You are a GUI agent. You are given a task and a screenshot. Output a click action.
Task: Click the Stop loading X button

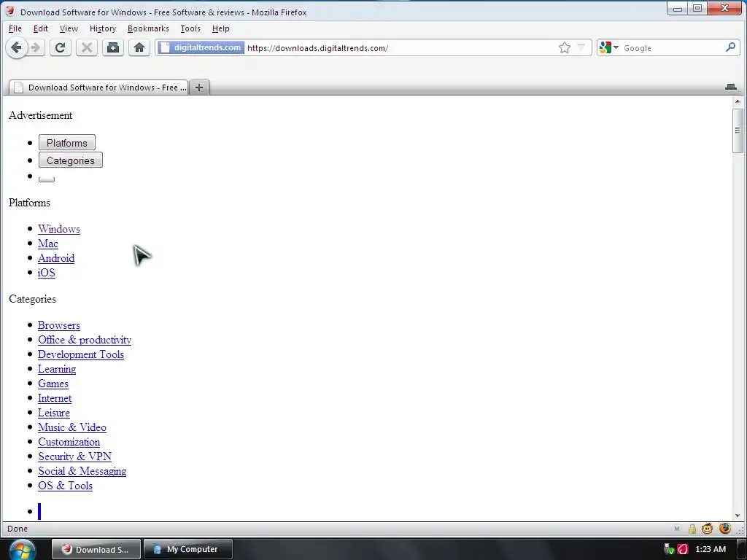(87, 47)
